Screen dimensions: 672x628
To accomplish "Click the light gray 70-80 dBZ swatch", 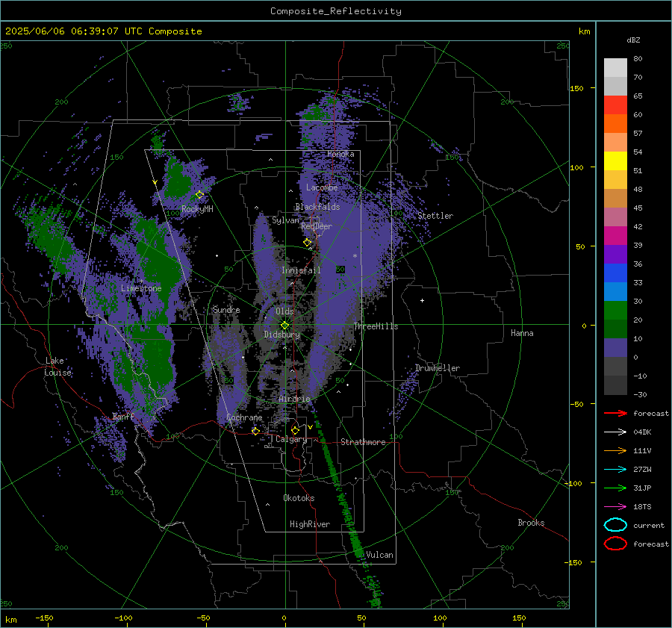I will [x=615, y=68].
